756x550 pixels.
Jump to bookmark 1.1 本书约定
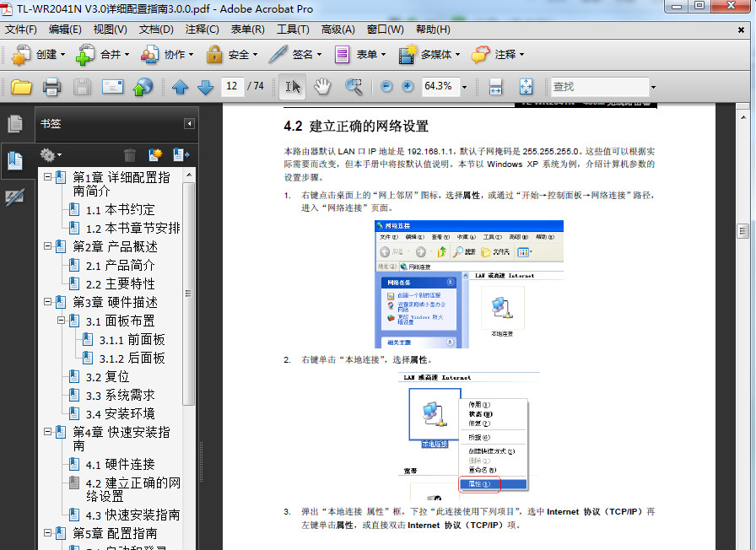point(120,210)
